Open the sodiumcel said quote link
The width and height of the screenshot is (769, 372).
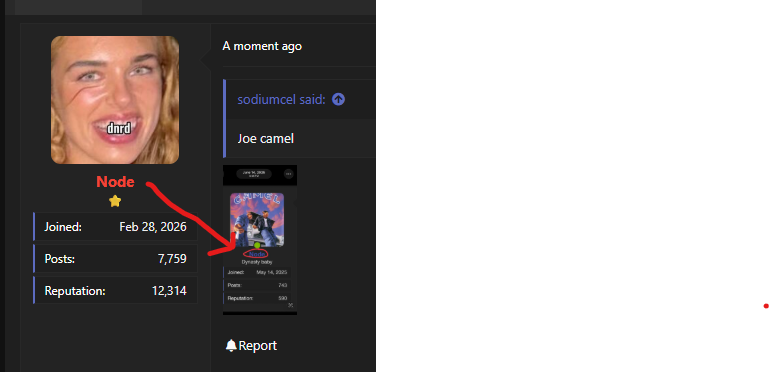(x=281, y=99)
